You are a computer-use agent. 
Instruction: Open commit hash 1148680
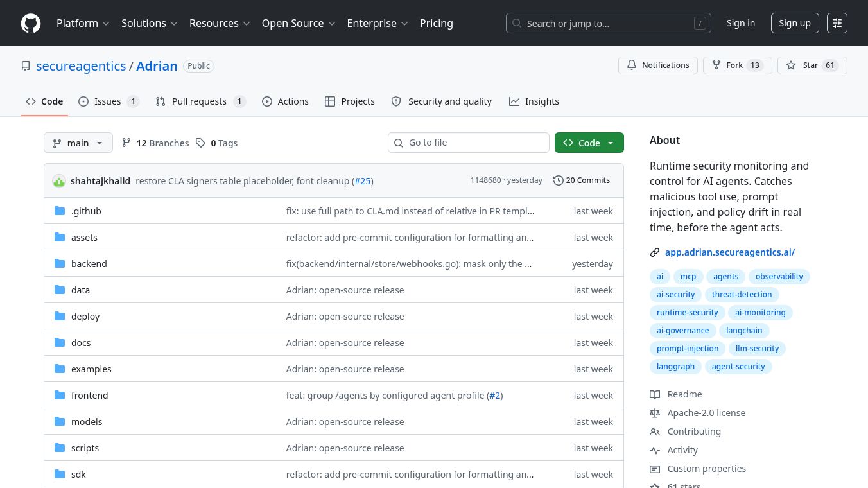click(x=485, y=180)
